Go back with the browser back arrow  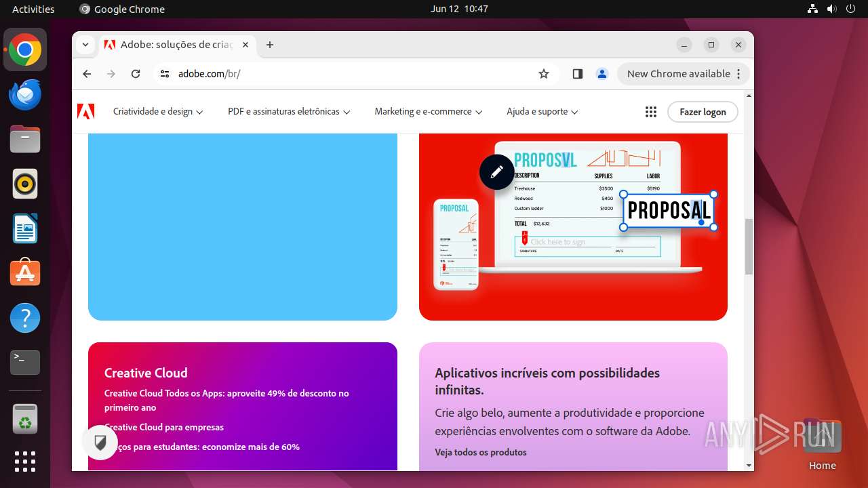(x=87, y=74)
